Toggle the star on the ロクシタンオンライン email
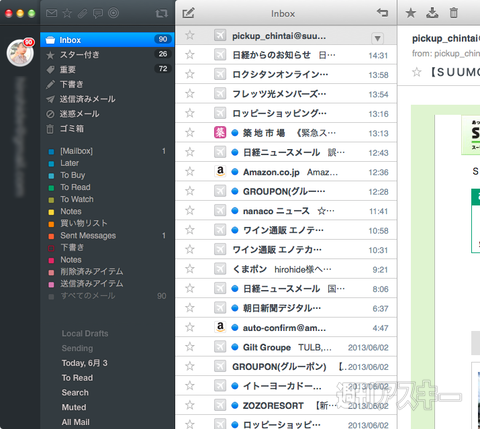The image size is (480, 429). click(190, 74)
